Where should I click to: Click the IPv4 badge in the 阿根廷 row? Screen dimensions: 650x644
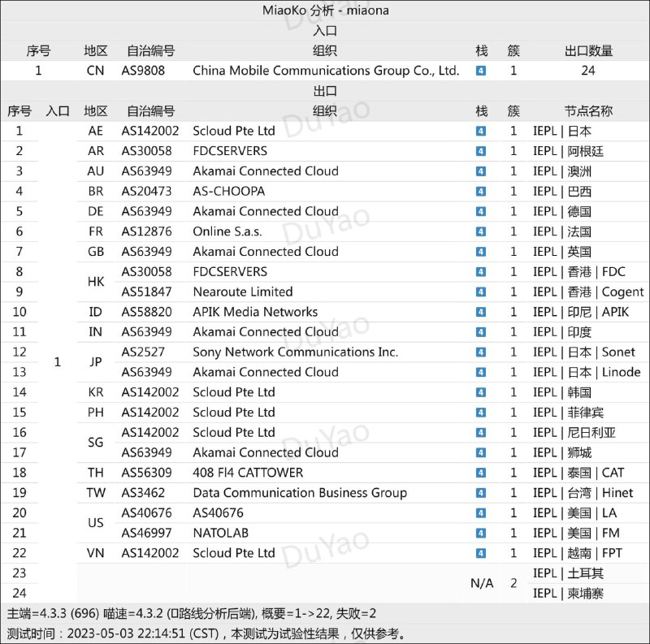[481, 151]
